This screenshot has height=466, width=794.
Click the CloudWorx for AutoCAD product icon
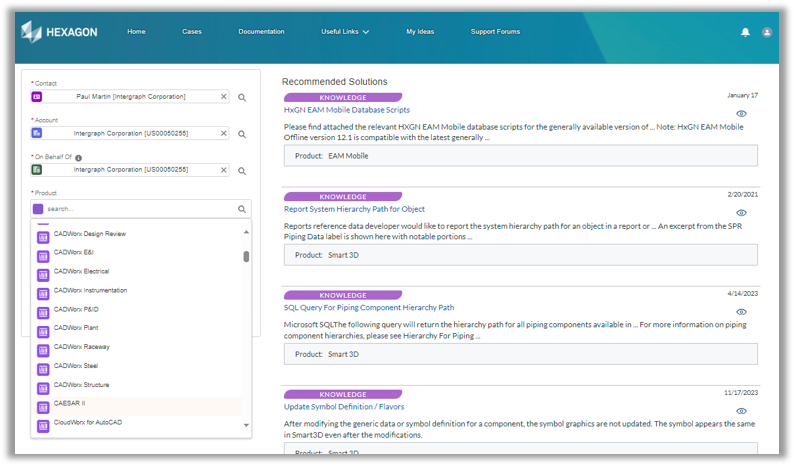click(43, 426)
